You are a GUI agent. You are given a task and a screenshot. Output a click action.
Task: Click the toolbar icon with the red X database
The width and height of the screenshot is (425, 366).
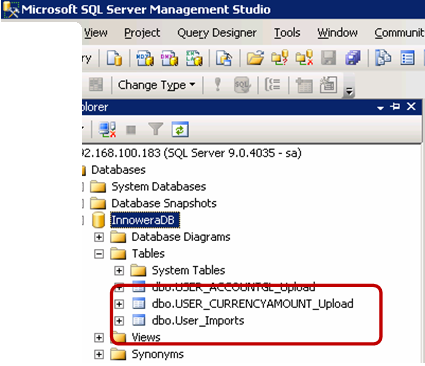pos(304,58)
